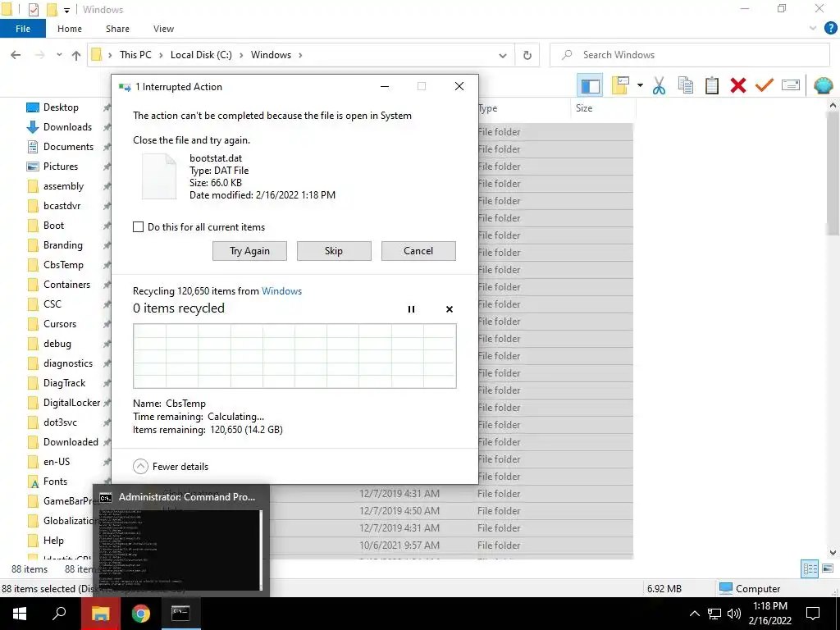The width and height of the screenshot is (840, 630).
Task: Open the notification center icon
Action: click(x=813, y=614)
